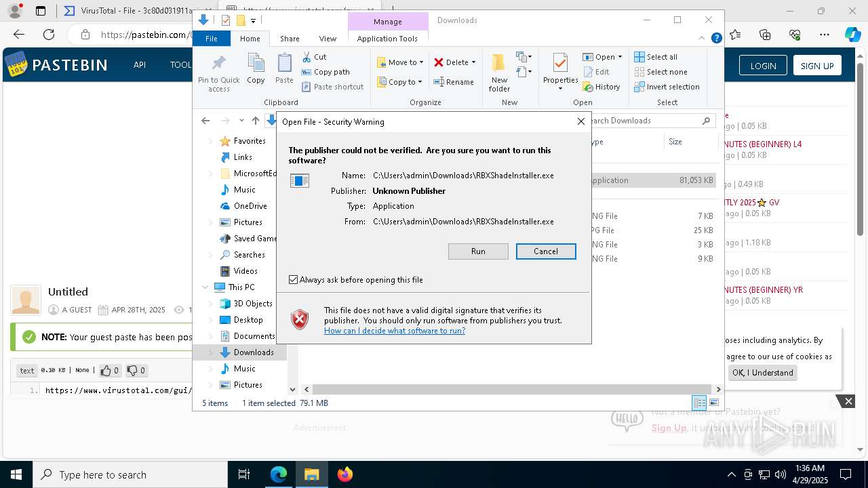Screen dimensions: 868x488
Task: Select Searches in navigation pane
Action: tap(250, 255)
